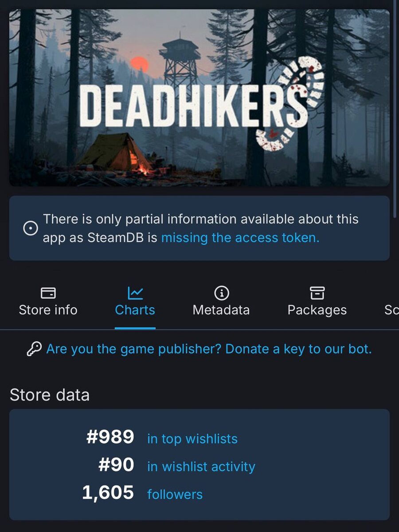Click the Charts line-graph icon
The height and width of the screenshot is (532, 399).
tap(135, 293)
